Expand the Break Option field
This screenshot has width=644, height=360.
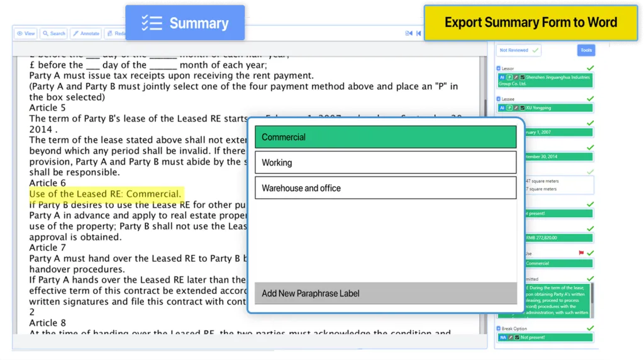499,329
